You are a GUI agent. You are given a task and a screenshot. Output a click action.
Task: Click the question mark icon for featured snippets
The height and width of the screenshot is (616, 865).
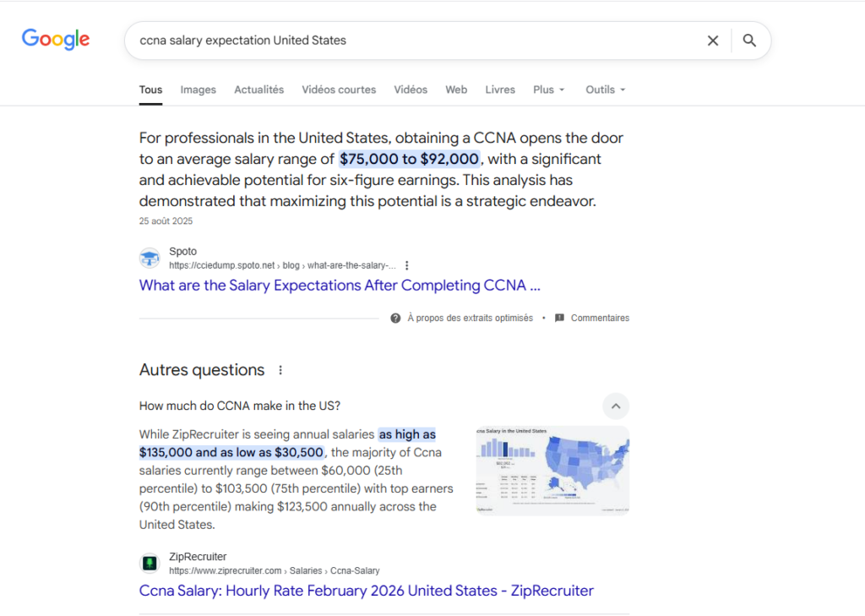coord(395,319)
